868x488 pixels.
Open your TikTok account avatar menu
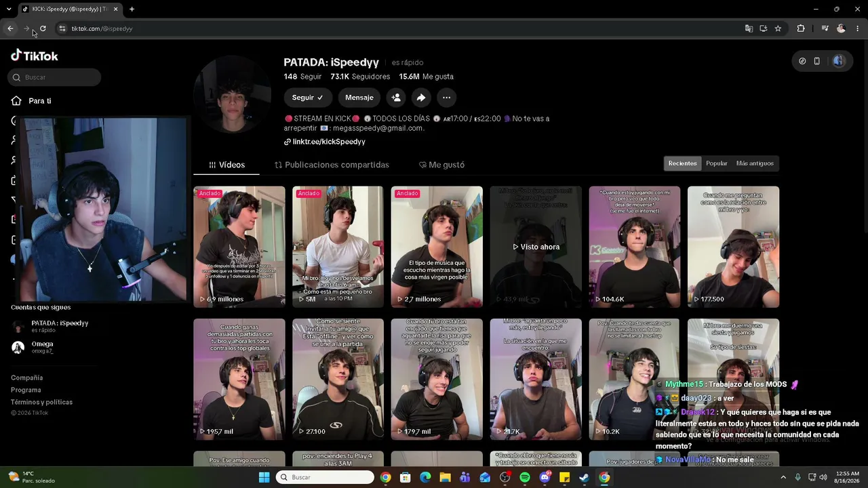click(839, 61)
